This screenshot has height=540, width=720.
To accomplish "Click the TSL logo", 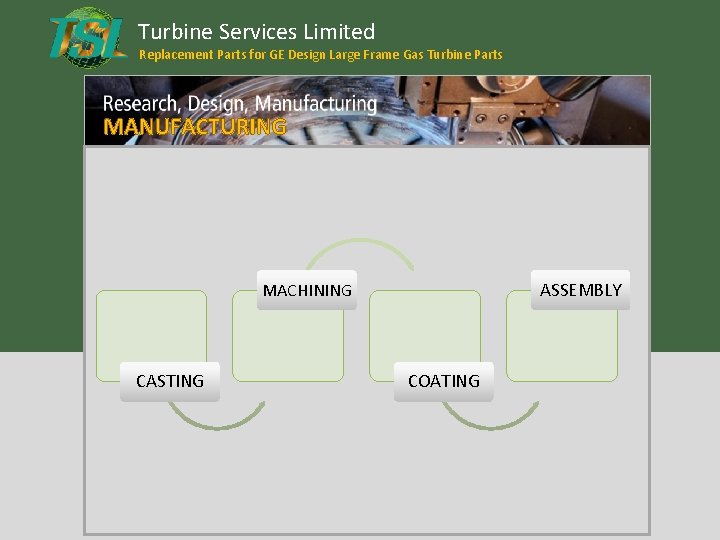I will (88, 38).
